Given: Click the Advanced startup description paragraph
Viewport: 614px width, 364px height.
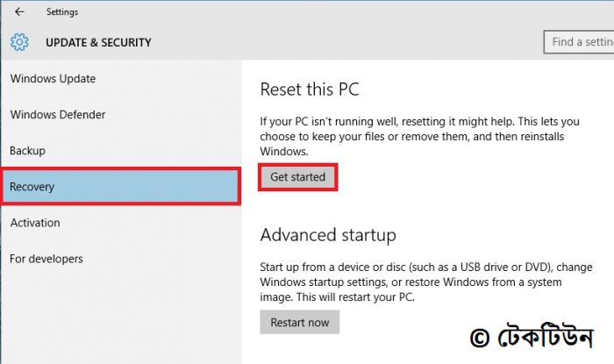Looking at the screenshot, I should (421, 282).
